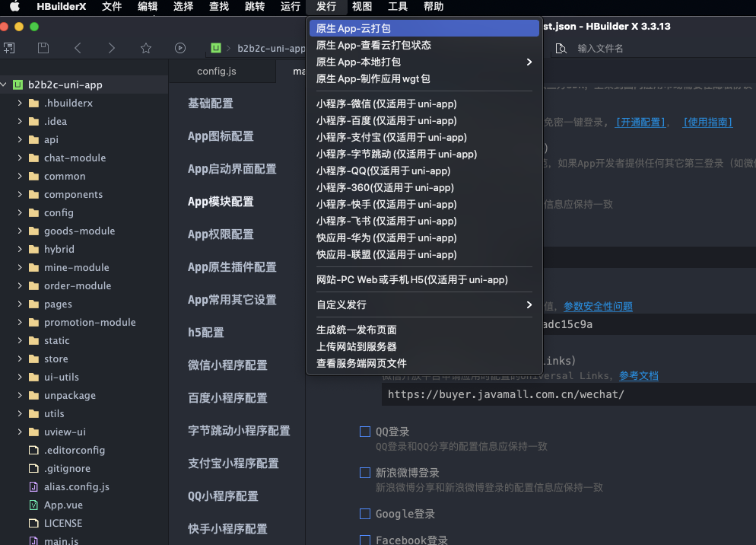Expand the order-module folder
The image size is (756, 545).
click(x=20, y=285)
